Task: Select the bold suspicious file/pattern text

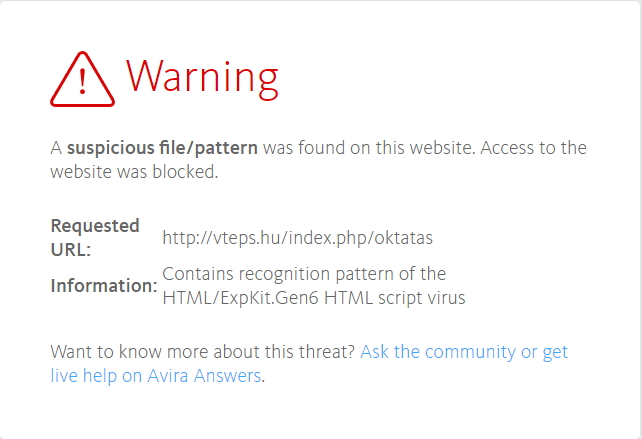Action: 162,148
